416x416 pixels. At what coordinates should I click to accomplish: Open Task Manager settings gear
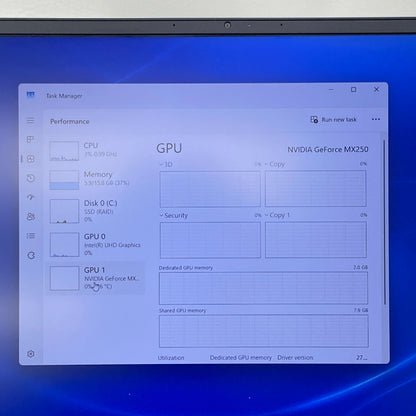(x=31, y=354)
